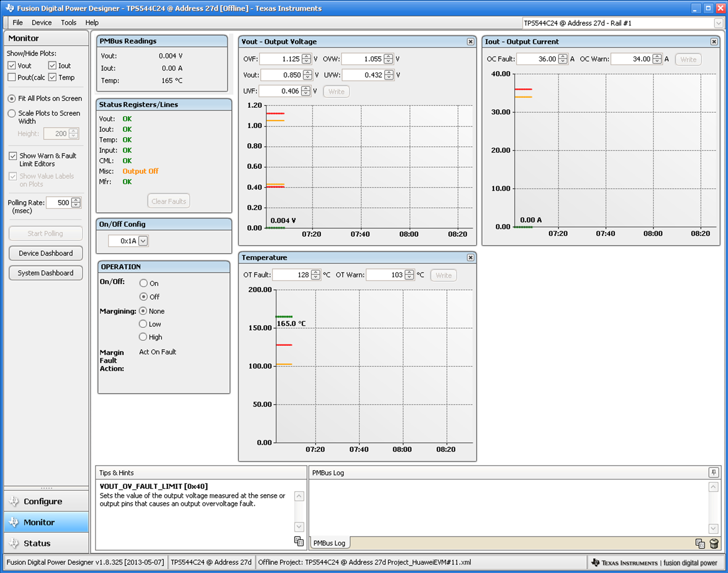
Task: Adjust the OVF 1.125 V stepper
Action: pos(306,59)
